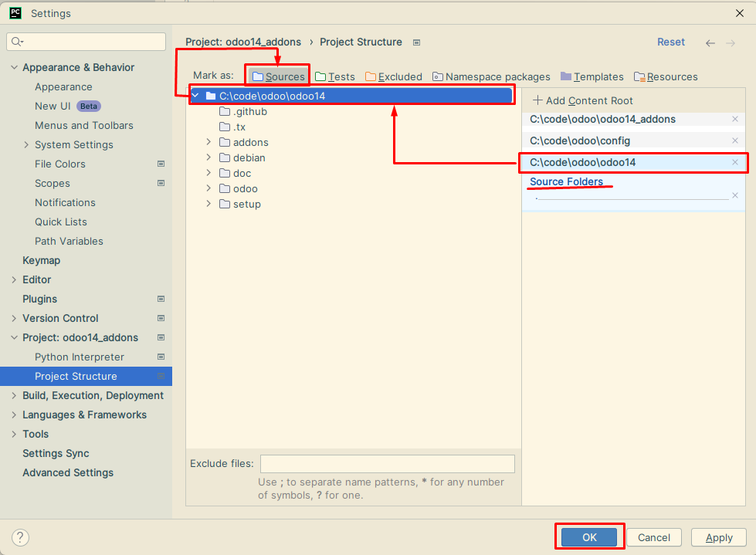The height and width of the screenshot is (555, 756).
Task: Open the Python Interpreter settings page
Action: [80, 357]
